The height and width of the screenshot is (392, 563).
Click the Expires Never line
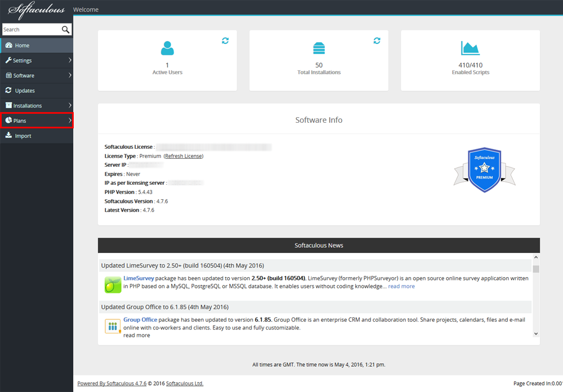122,174
